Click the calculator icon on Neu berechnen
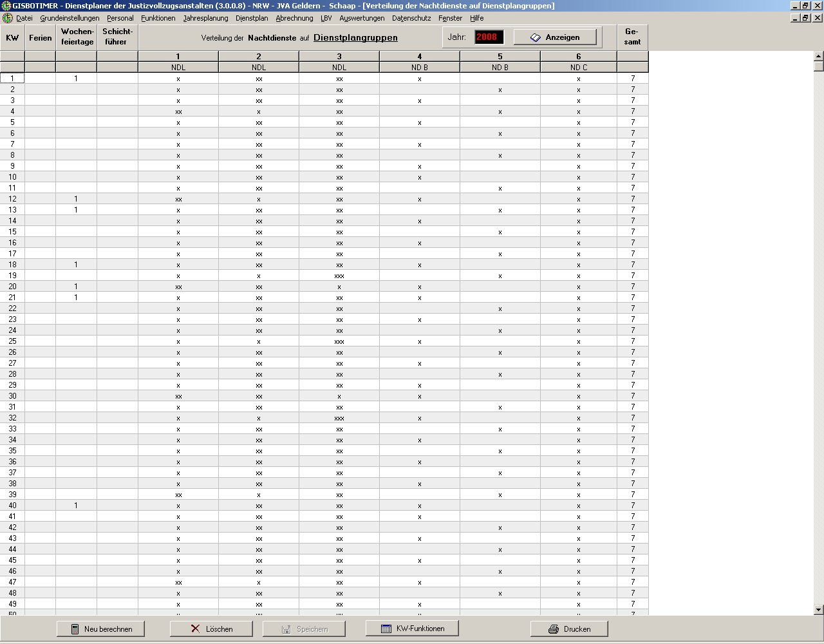Screen dimensions: 824x644 coord(75,629)
